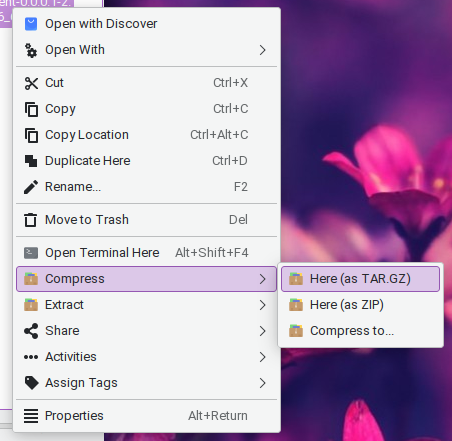Select the Compress menu entry
Screen dimensions: 452x441
(146, 279)
